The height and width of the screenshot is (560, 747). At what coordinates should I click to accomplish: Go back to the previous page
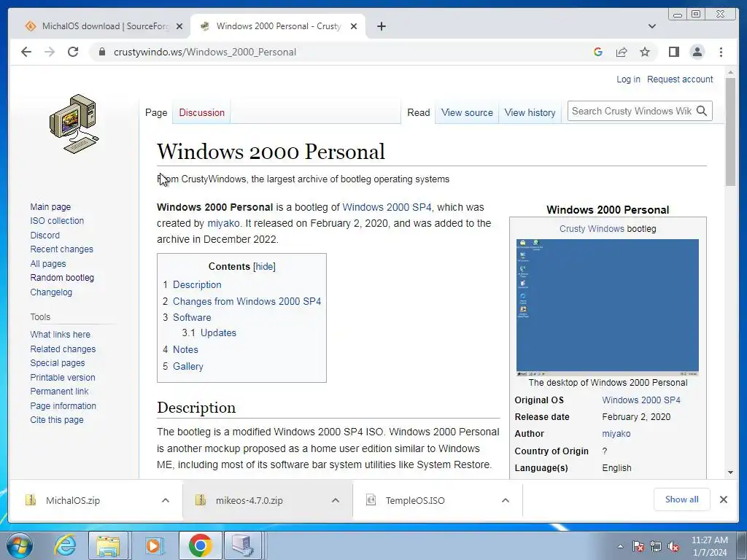tap(26, 52)
